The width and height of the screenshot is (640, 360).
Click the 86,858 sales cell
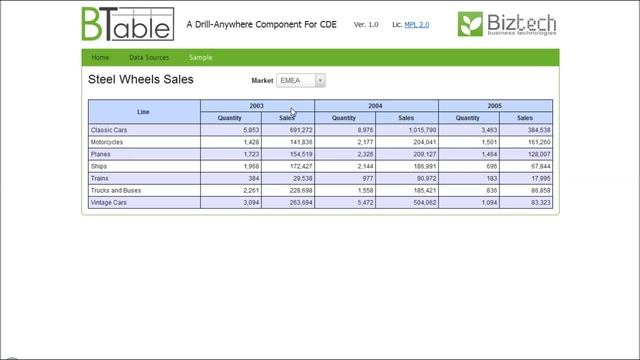pyautogui.click(x=526, y=191)
